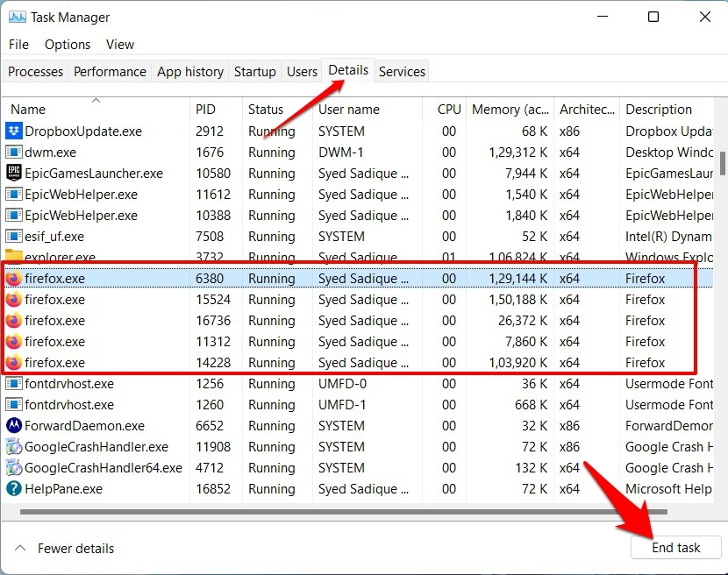Click the Epic Games icon for EpicGamesLauncher.exe
The width and height of the screenshot is (728, 575).
14,174
